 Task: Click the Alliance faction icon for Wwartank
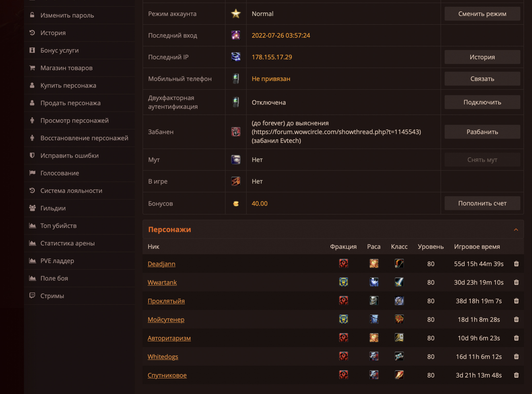pyautogui.click(x=343, y=282)
